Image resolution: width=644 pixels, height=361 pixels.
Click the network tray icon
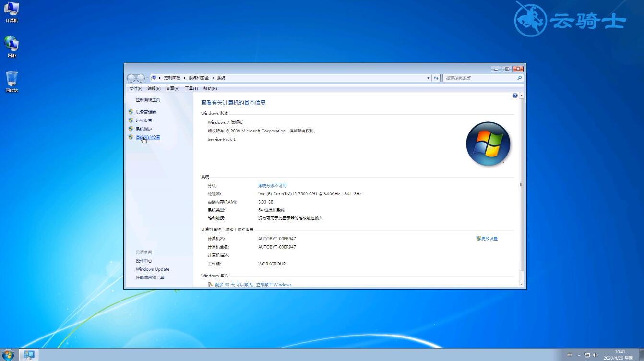[587, 355]
